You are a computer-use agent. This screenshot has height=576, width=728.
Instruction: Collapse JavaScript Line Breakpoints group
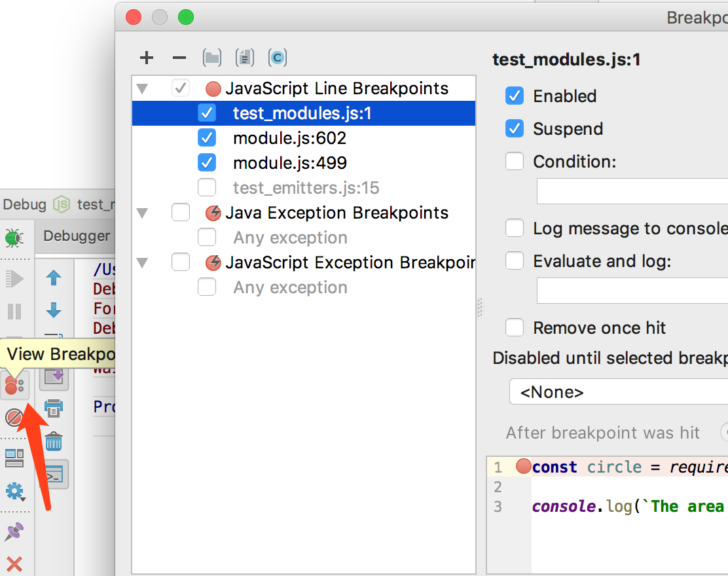coord(143,88)
